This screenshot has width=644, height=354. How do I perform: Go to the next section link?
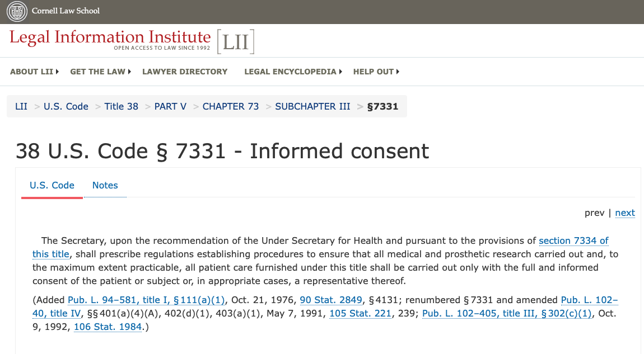point(625,213)
